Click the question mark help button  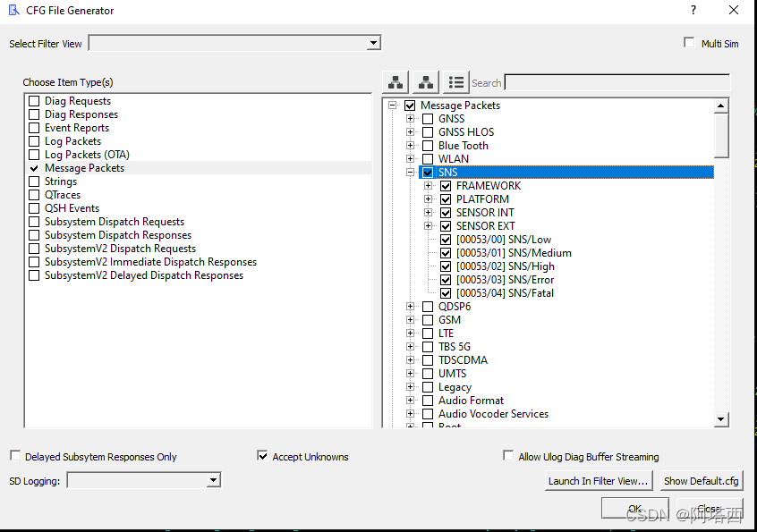tap(693, 10)
